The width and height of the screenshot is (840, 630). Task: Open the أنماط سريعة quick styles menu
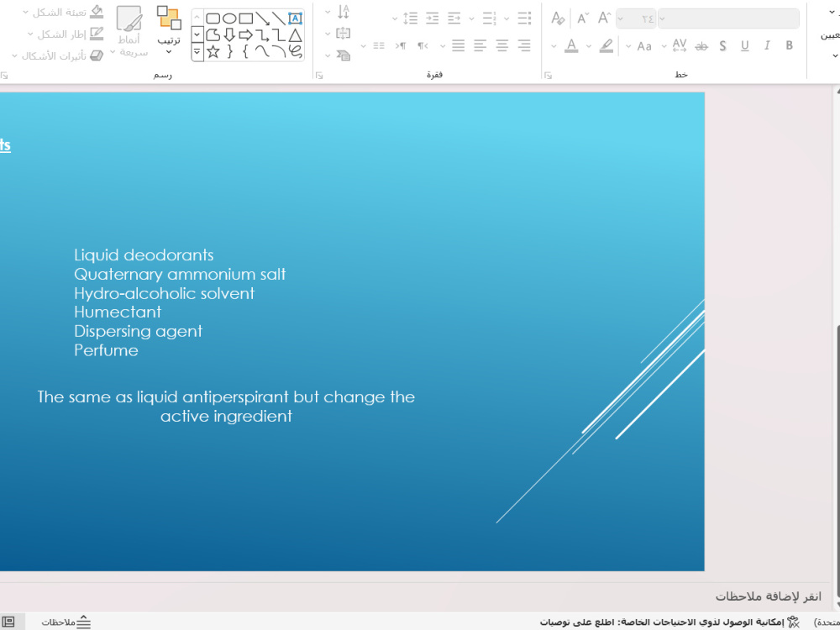(129, 31)
